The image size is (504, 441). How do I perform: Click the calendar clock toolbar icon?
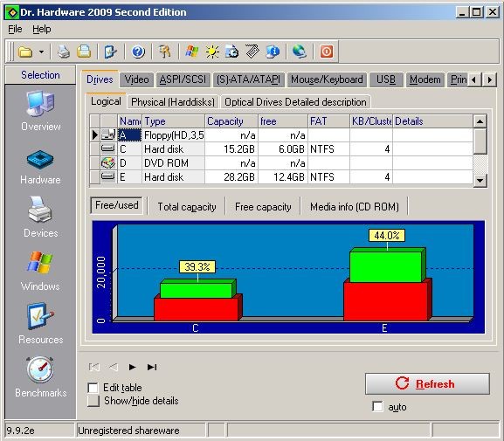point(232,52)
